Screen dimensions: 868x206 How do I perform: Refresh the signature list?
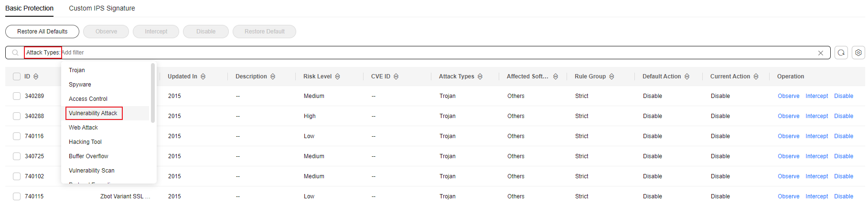tap(841, 53)
